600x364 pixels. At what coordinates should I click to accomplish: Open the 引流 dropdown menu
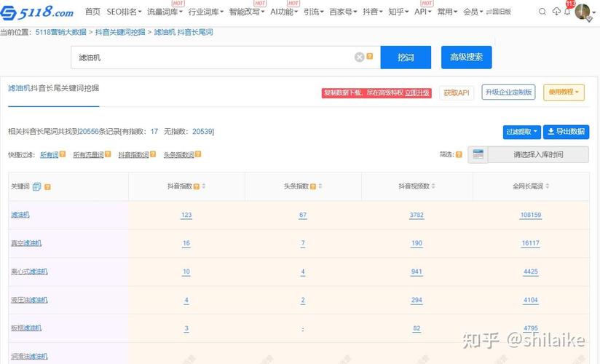point(313,12)
